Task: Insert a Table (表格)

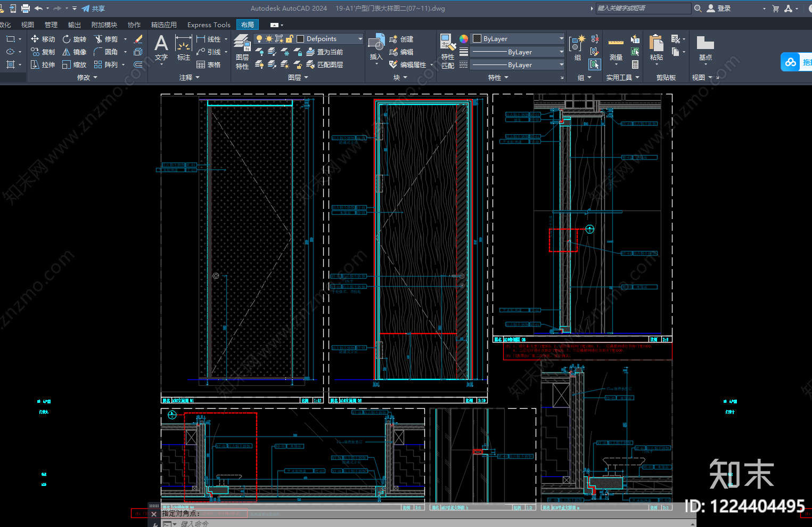Action: click(x=209, y=64)
